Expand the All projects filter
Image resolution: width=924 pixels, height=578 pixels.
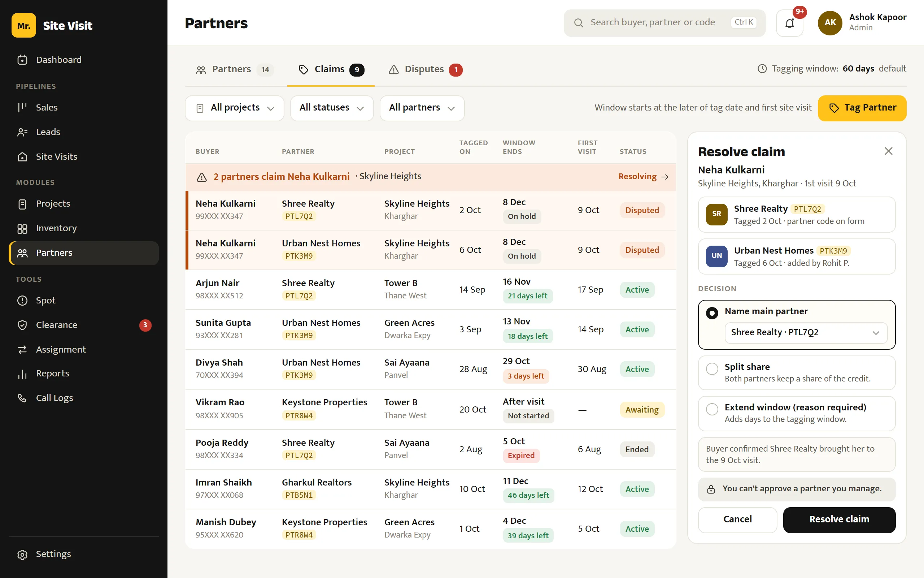[x=235, y=108]
